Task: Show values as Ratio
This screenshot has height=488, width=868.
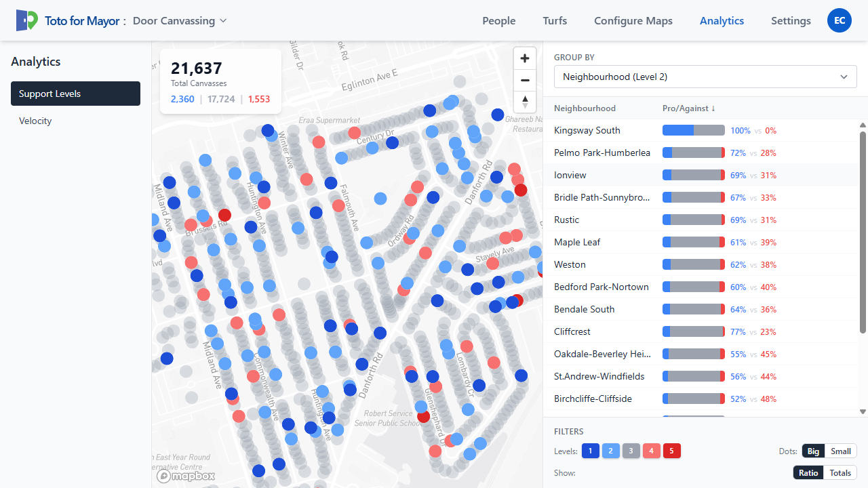Action: tap(808, 472)
